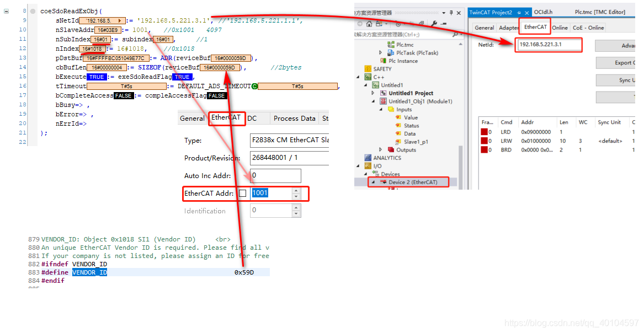Switch to the Online tab

pos(560,28)
